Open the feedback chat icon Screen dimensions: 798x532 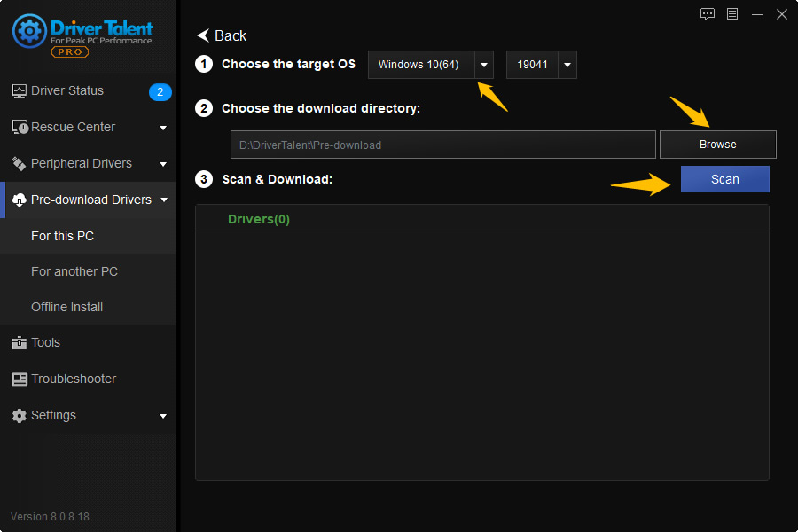[708, 14]
